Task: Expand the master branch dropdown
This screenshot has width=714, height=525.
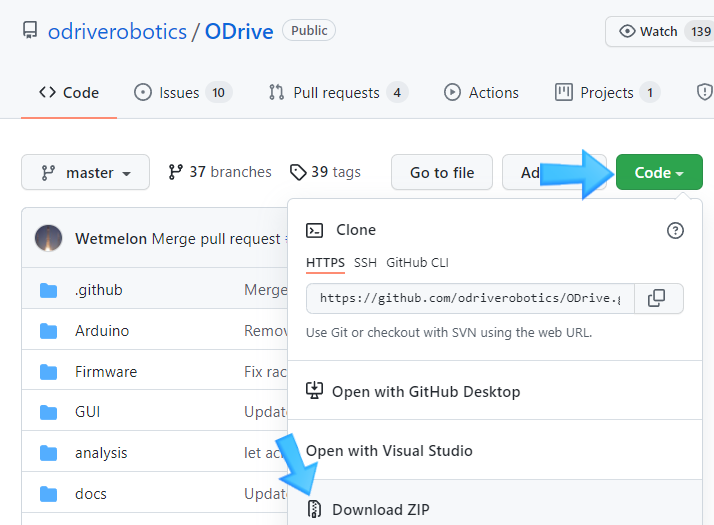Action: point(86,172)
